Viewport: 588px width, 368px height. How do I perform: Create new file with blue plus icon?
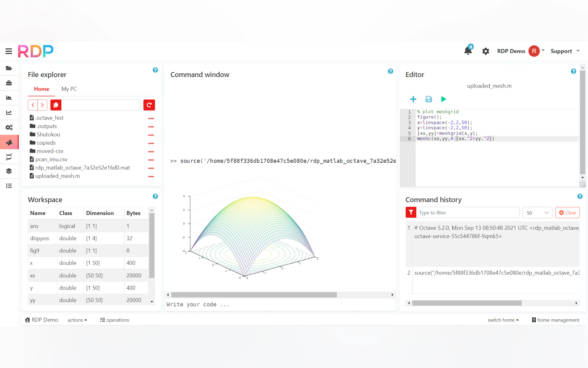413,99
